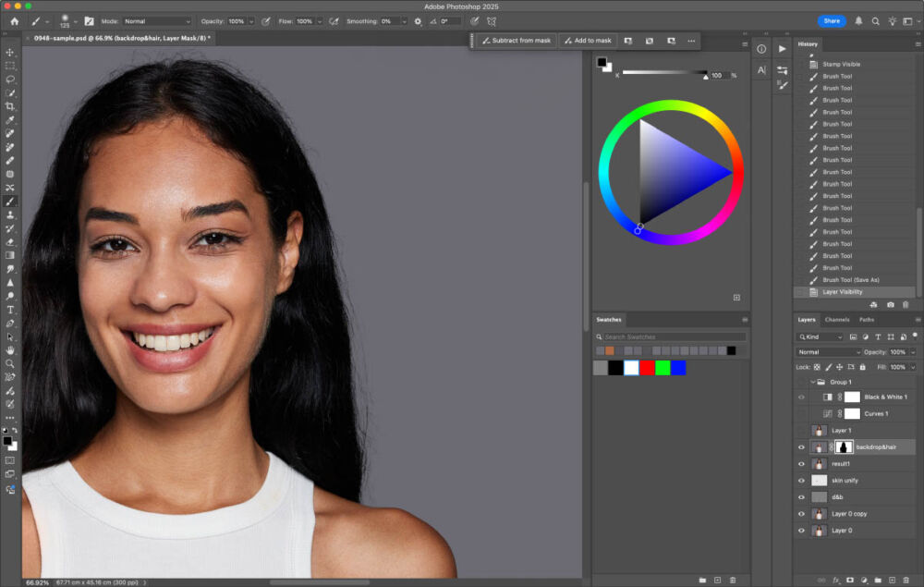Choose the Horizontal Type tool

[x=11, y=312]
